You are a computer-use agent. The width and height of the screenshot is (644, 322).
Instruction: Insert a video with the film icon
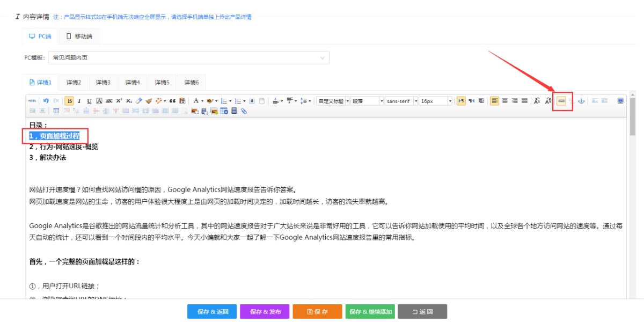click(x=234, y=111)
